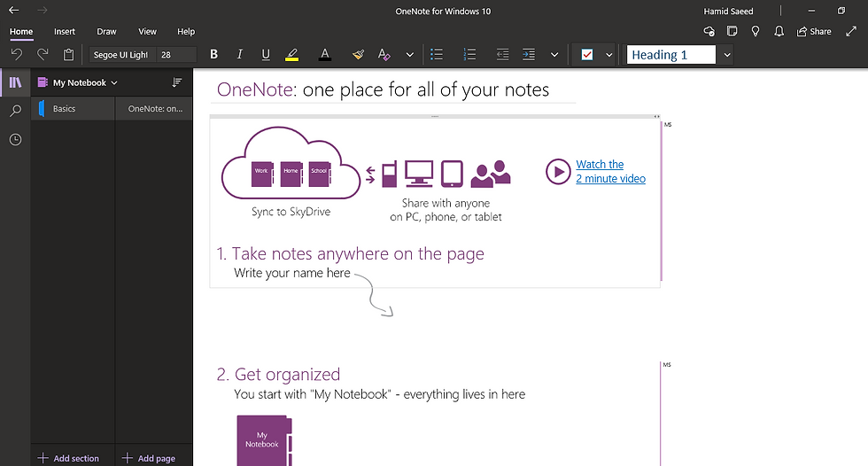868x466 pixels.
Task: Click the heading Take notes anywhere
Action: coord(351,253)
